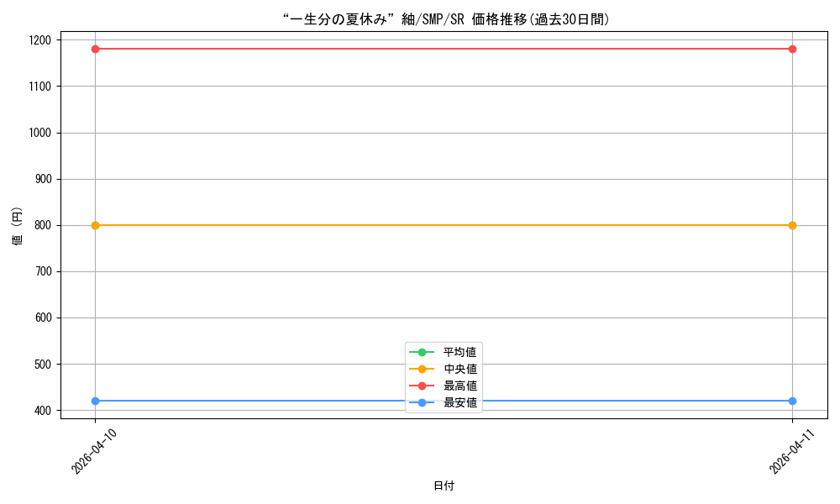Image resolution: width=840 pixels, height=504 pixels.
Task: Select orange 中央値 data point on 2026-04-10
Action: (x=96, y=225)
